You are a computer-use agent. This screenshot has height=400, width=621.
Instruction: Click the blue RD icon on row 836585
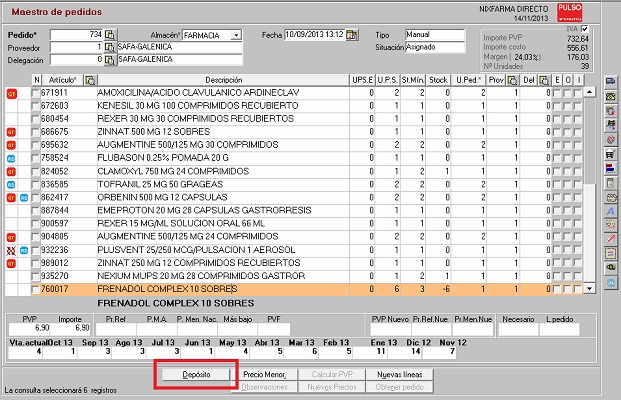tap(11, 185)
